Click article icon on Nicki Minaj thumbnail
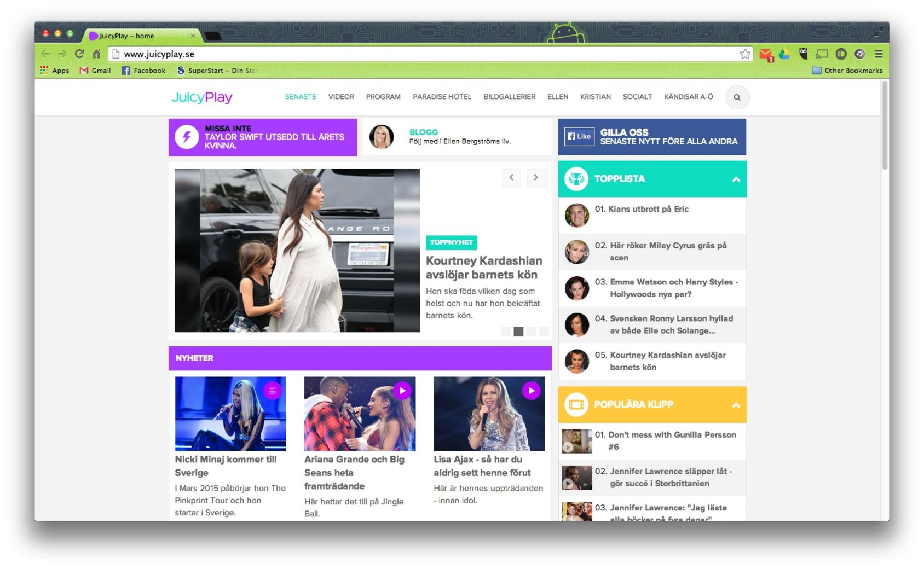 coord(273,391)
